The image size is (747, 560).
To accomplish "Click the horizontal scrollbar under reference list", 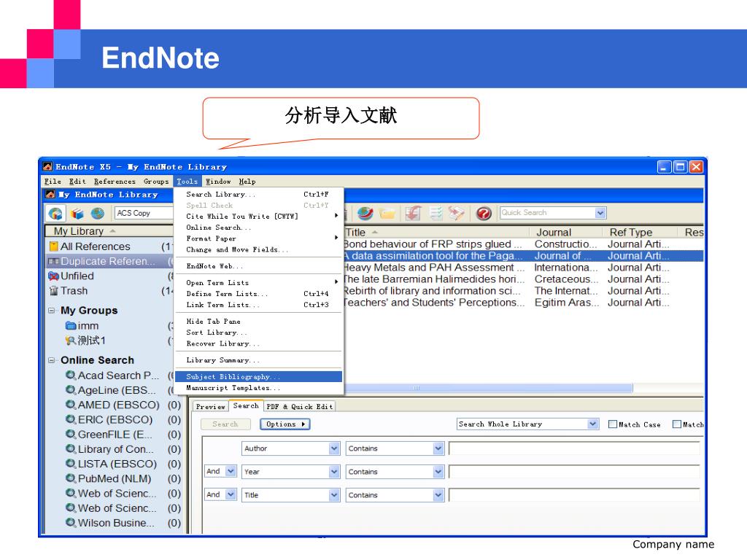I will coord(488,388).
